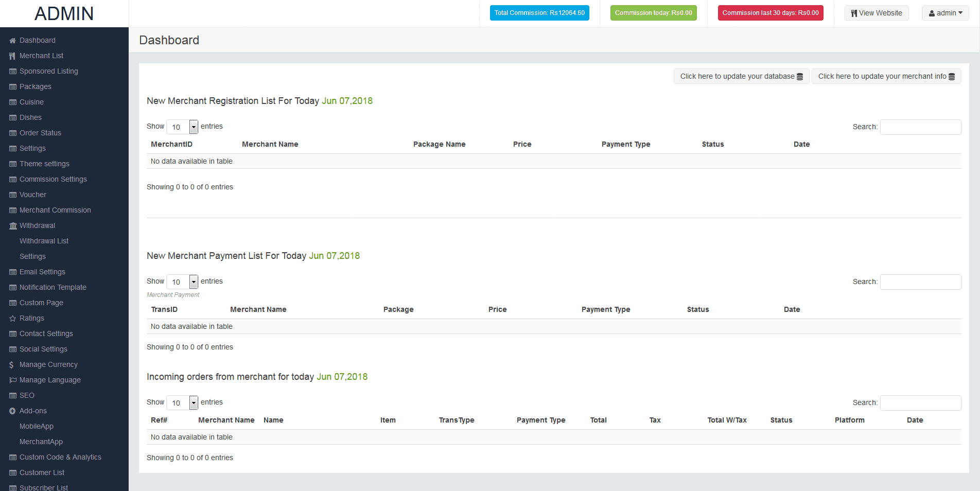Click the Merchant List cutlery icon

12,56
